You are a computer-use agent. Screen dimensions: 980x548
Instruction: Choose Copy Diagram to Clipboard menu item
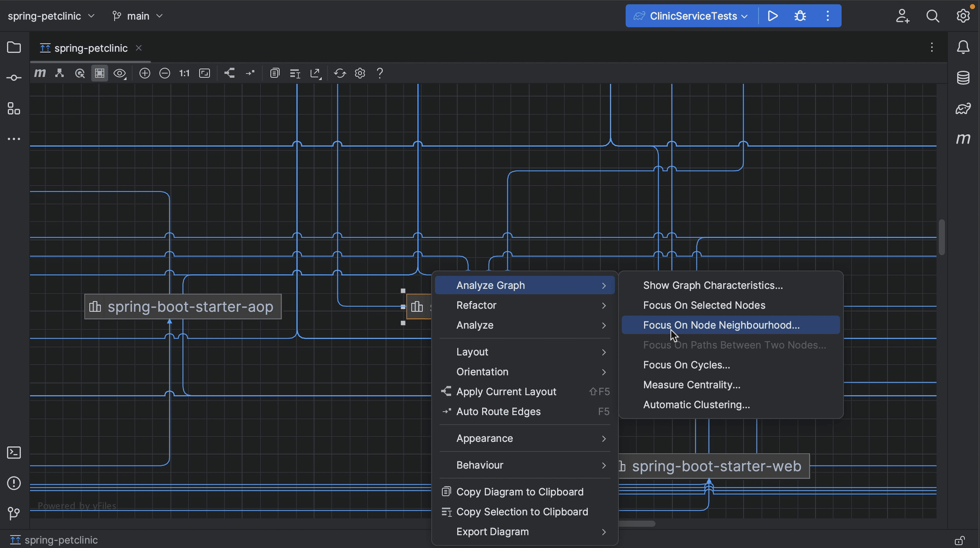525,492
